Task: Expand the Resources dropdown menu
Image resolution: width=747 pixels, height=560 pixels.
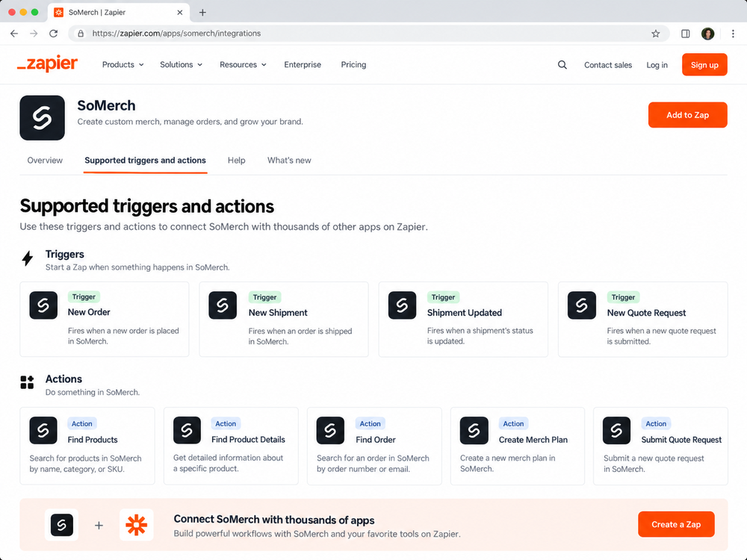Action: 243,65
